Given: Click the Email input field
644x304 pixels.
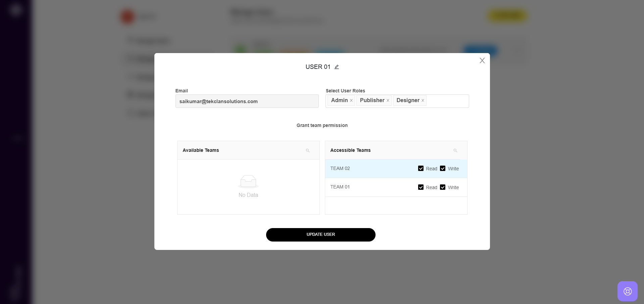Looking at the screenshot, I should pos(247,101).
